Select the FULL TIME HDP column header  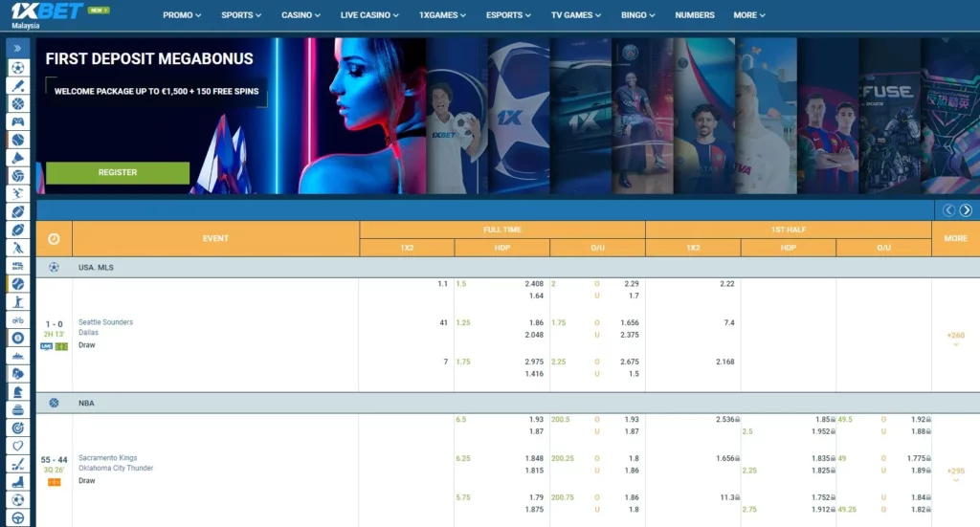[502, 248]
